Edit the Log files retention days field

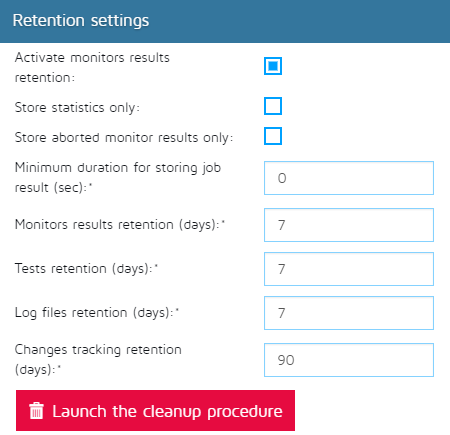point(349,313)
